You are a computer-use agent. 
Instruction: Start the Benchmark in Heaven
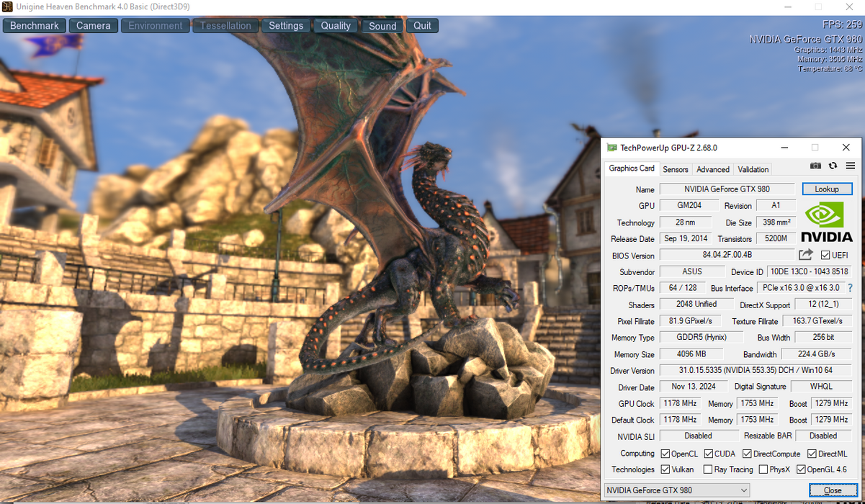(x=35, y=26)
